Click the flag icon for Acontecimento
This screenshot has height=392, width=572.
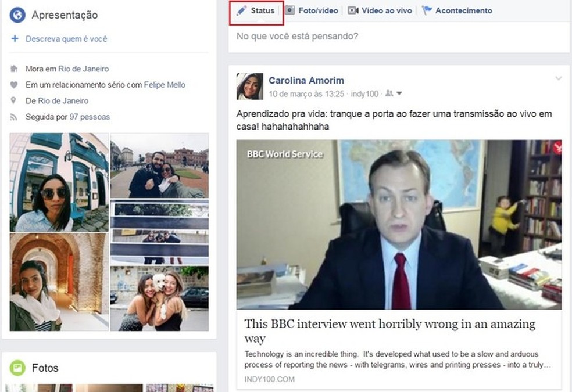tap(427, 10)
